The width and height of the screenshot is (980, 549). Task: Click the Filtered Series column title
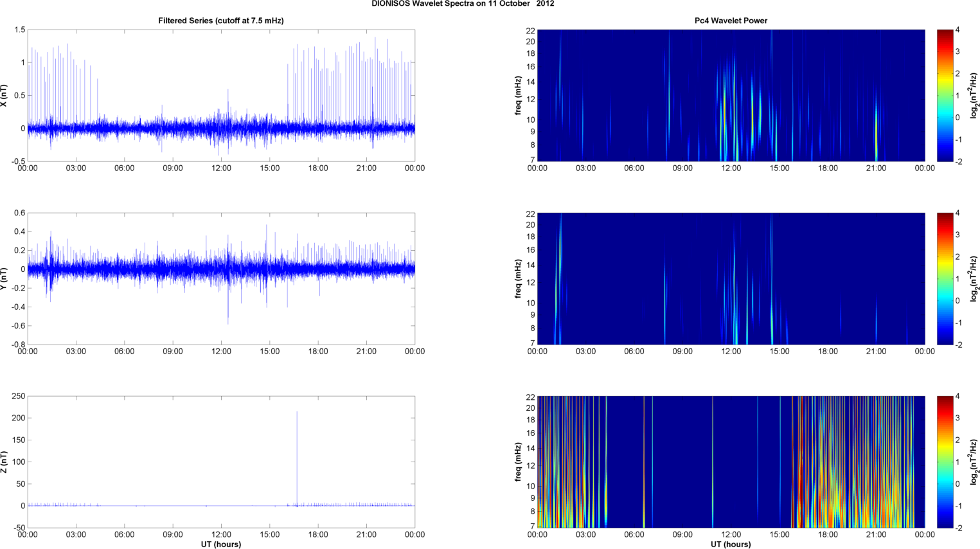(x=220, y=21)
